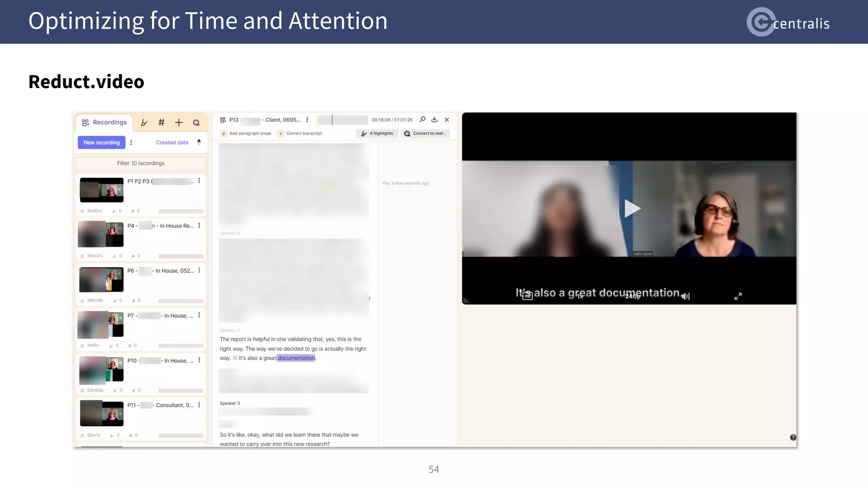Open the kebab menu for P4 recording
Viewport: 868px width, 488px height.
(199, 226)
